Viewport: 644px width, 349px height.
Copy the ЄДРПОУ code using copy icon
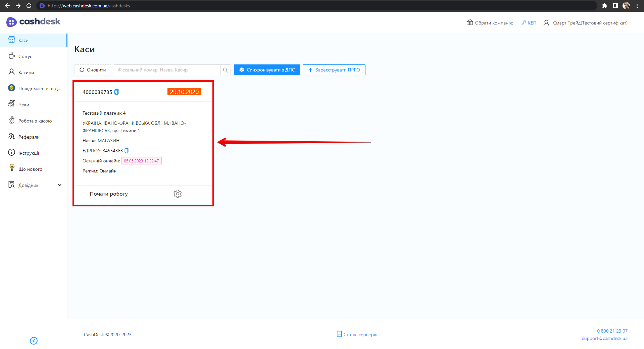(x=127, y=151)
